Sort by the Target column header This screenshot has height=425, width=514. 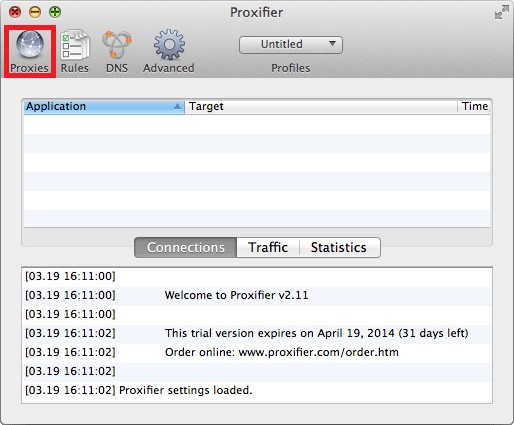click(x=321, y=106)
